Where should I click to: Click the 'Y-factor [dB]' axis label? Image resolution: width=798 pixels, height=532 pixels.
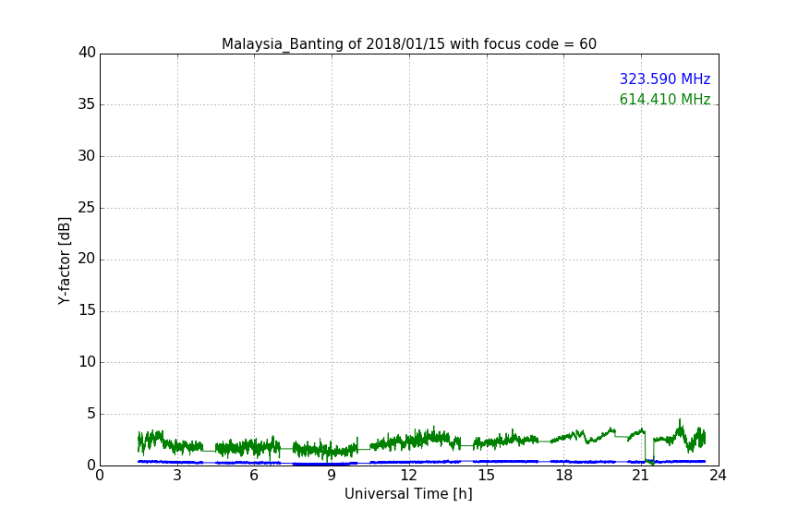click(64, 260)
